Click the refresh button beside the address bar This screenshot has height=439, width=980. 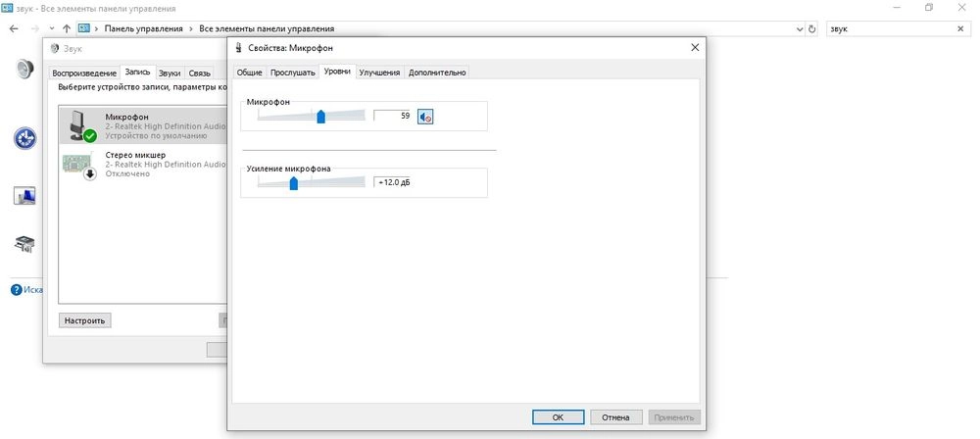click(811, 28)
